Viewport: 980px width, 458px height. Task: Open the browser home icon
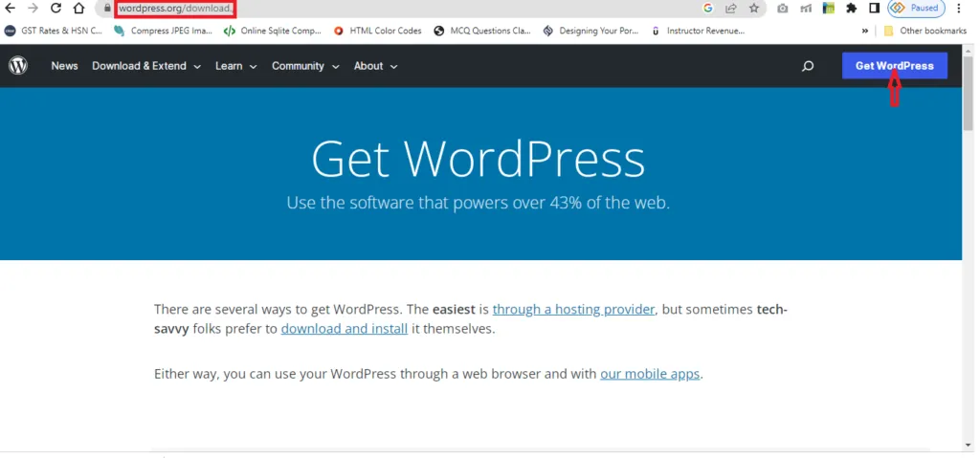pos(78,8)
